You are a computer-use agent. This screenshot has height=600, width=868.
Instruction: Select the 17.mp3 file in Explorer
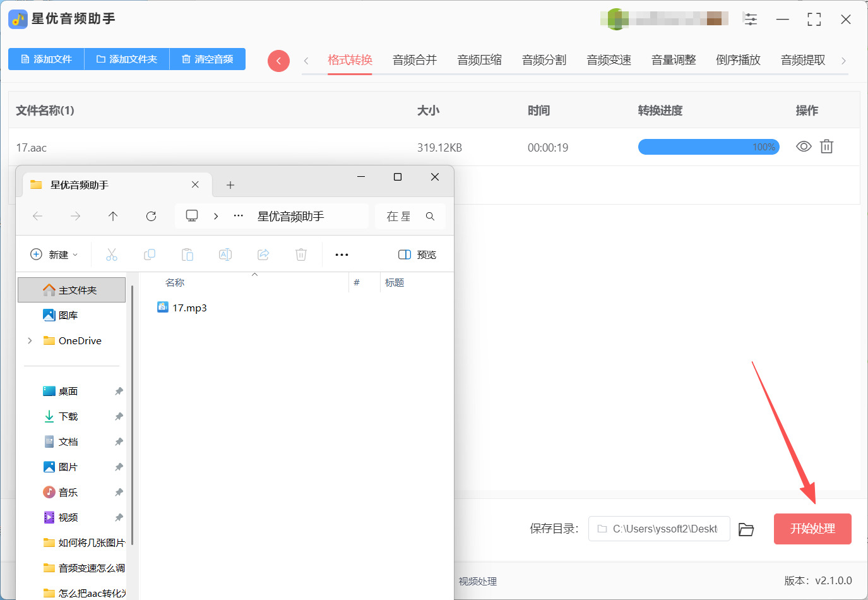click(189, 308)
